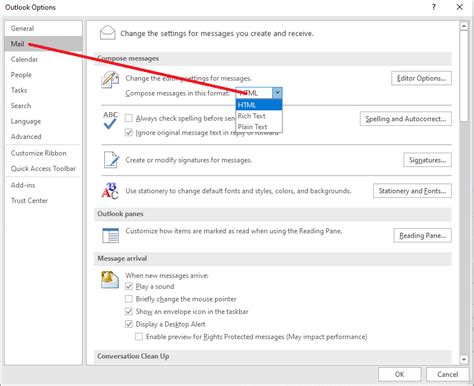Click the Reading Pane layout icon
This screenshot has height=386, width=474.
click(111, 235)
